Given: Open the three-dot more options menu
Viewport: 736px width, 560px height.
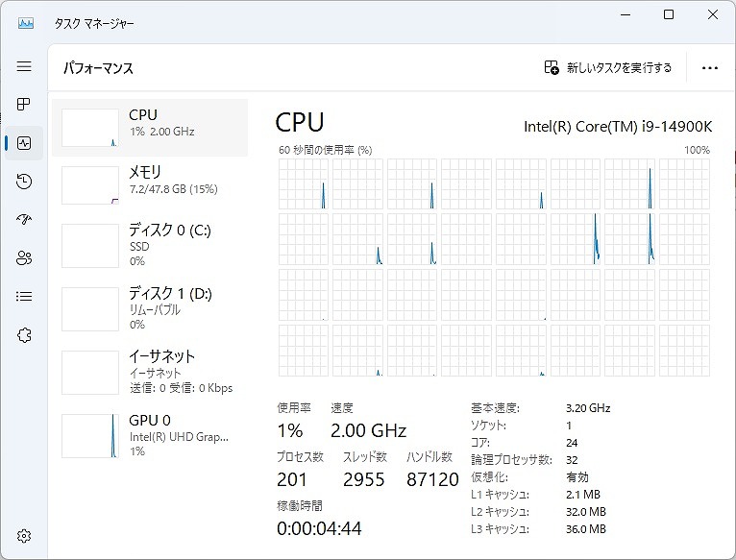Looking at the screenshot, I should pos(710,68).
